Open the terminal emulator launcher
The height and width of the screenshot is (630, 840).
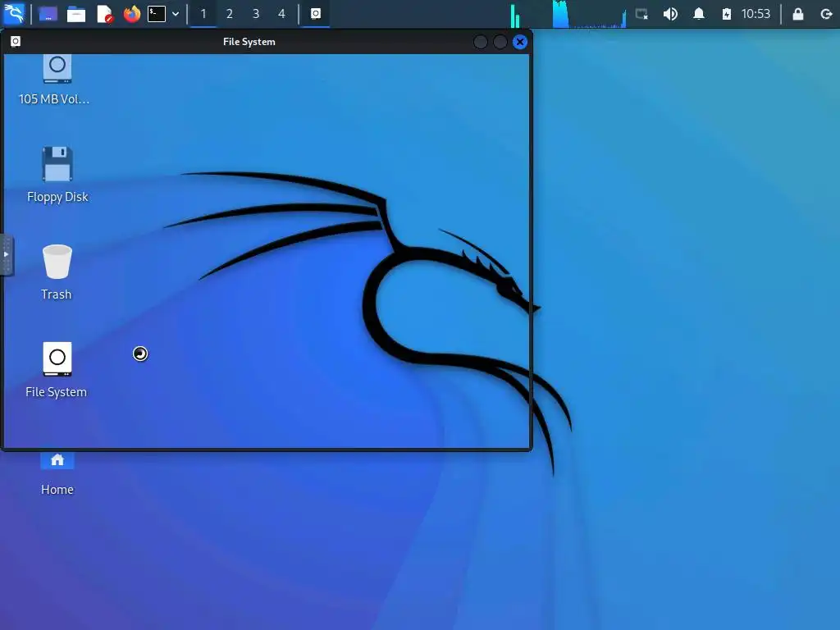[x=157, y=14]
